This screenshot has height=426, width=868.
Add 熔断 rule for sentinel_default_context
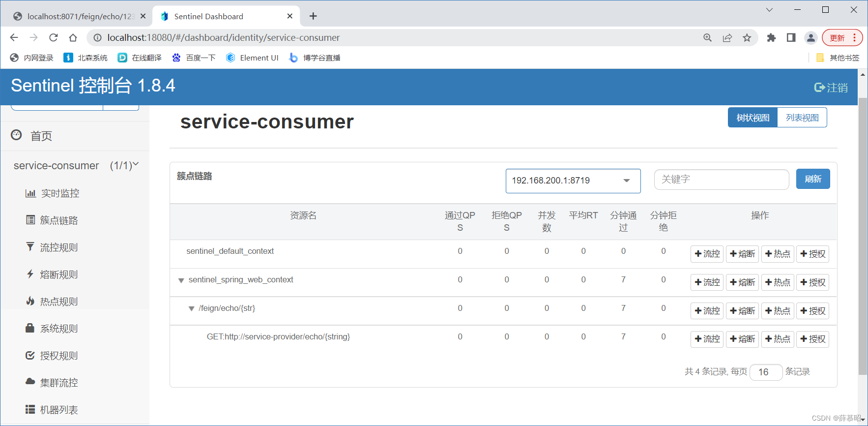point(742,254)
